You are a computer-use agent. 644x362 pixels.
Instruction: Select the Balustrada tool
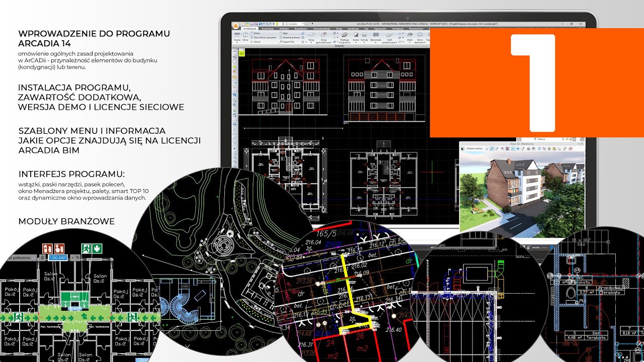[x=376, y=36]
